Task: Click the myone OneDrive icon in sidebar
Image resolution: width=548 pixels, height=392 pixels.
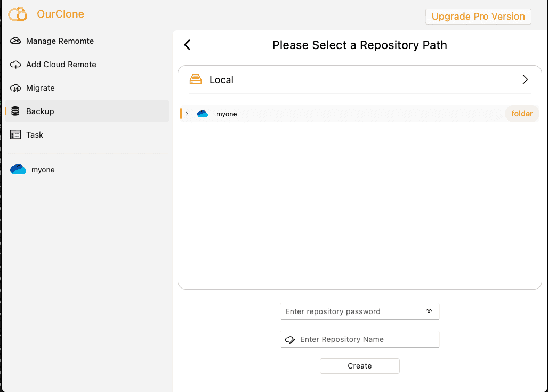Action: (x=18, y=169)
